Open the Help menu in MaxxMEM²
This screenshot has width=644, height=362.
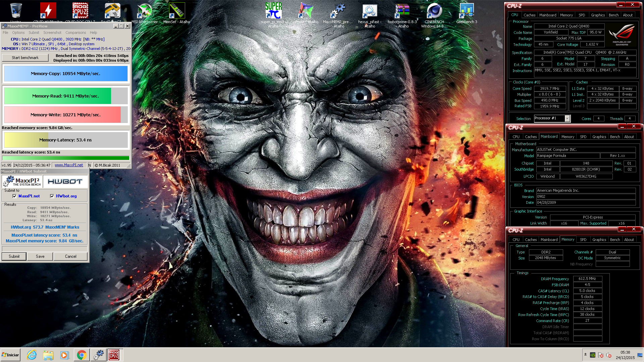[94, 33]
